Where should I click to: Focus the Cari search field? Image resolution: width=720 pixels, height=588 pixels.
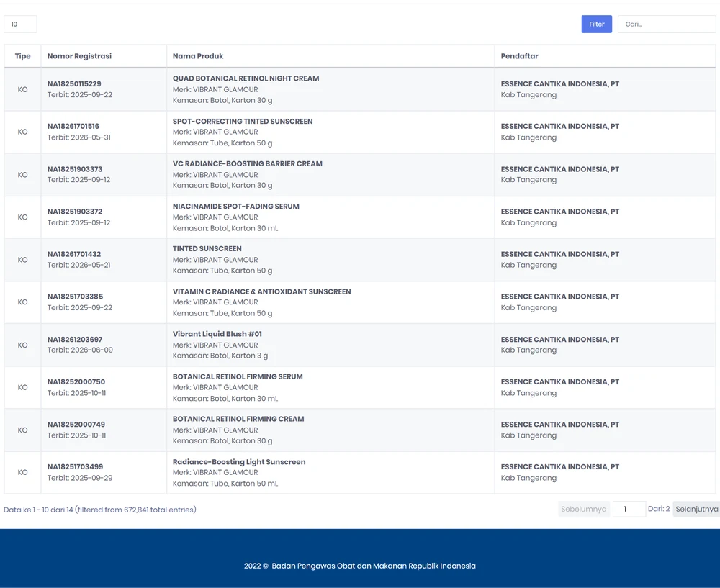[x=667, y=24]
